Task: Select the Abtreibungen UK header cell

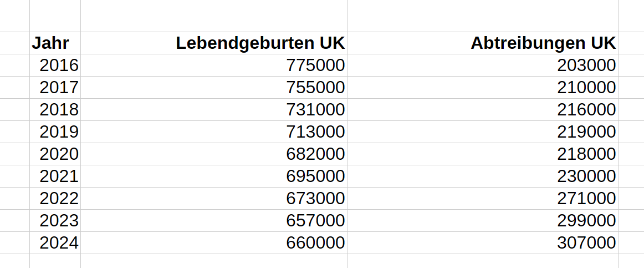Action: [543, 43]
